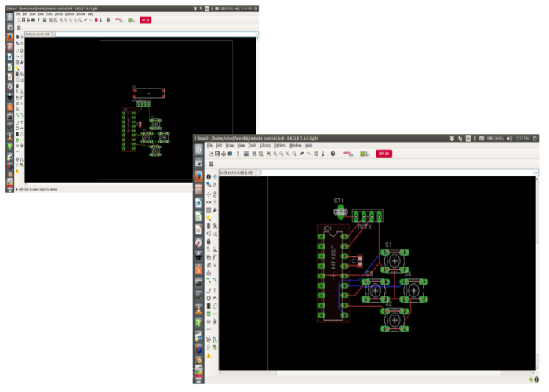Click Design Link button in front window
This screenshot has height=392, width=549.
[347, 154]
